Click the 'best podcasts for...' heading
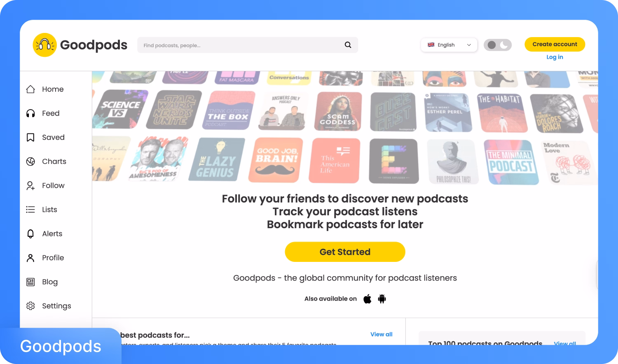The height and width of the screenshot is (364, 618). pos(155,335)
